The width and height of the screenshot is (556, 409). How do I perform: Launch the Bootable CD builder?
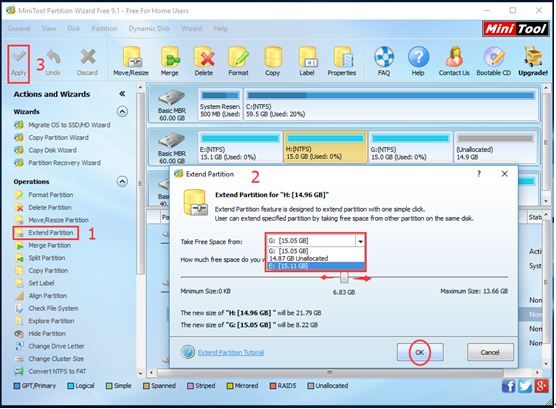[x=494, y=62]
